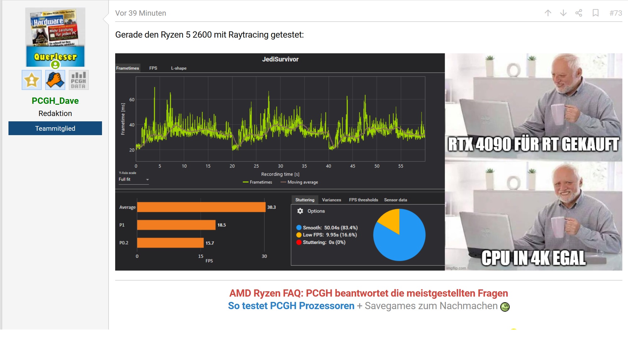Open the Full fit Y-axis scale dropdown
This screenshot has height=364, width=628.
(133, 179)
